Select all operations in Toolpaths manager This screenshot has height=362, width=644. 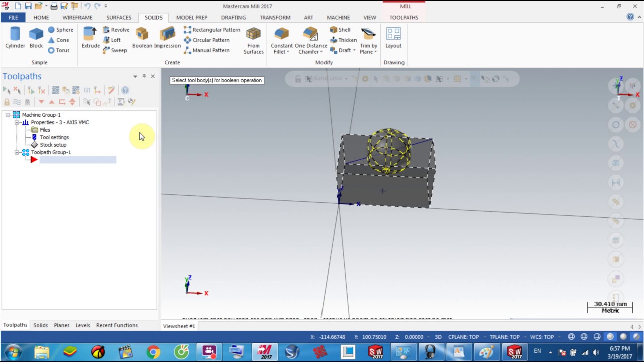(6, 90)
